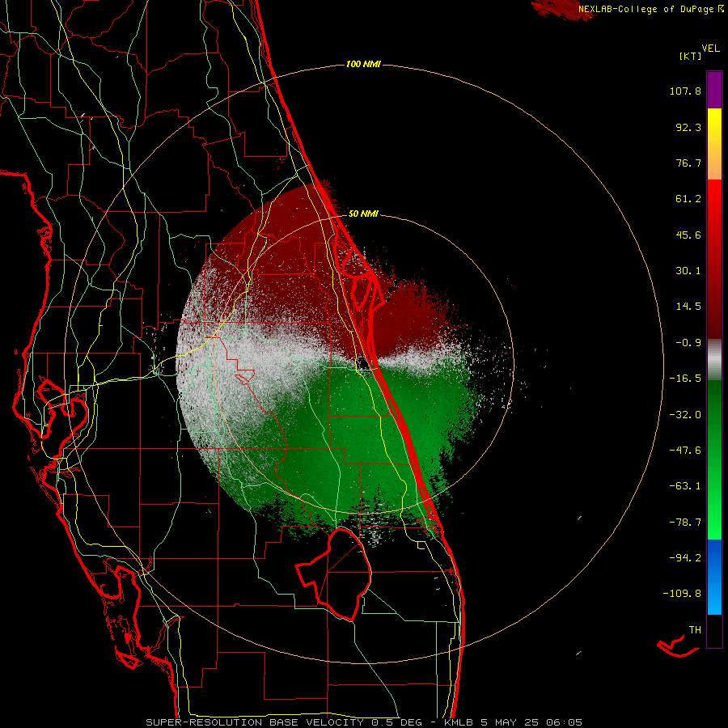Click the 14.5 legend value
Screen dimensions: 728x728
click(x=688, y=307)
